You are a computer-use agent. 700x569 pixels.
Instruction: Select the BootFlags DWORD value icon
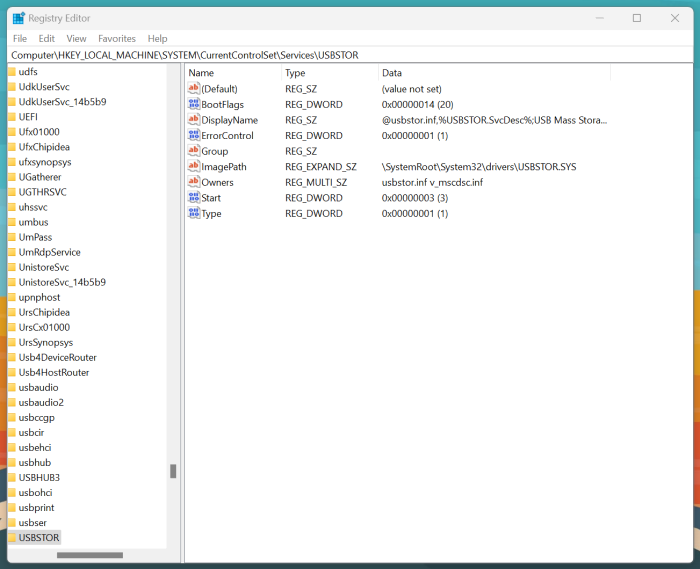click(193, 104)
